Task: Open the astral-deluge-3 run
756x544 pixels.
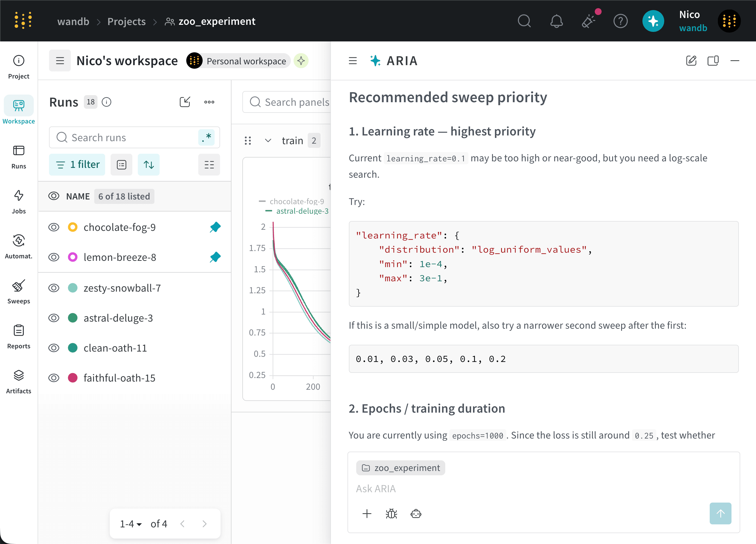Action: [x=118, y=318]
